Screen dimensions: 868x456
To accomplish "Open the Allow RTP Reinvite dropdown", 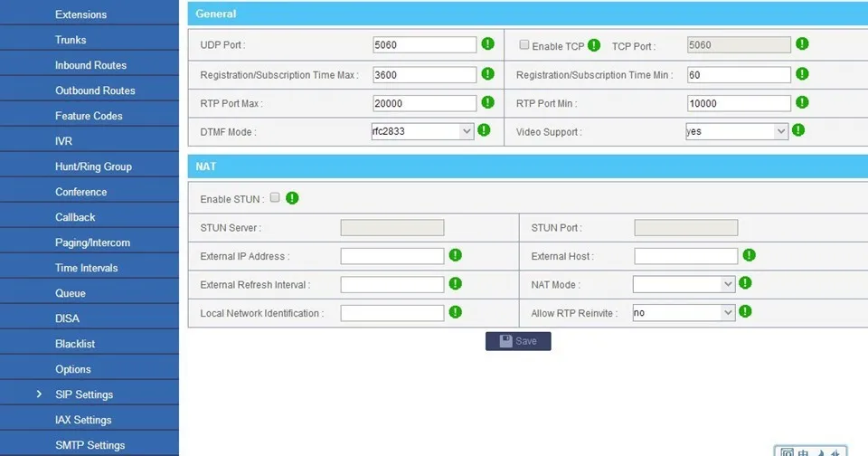I will pos(684,312).
